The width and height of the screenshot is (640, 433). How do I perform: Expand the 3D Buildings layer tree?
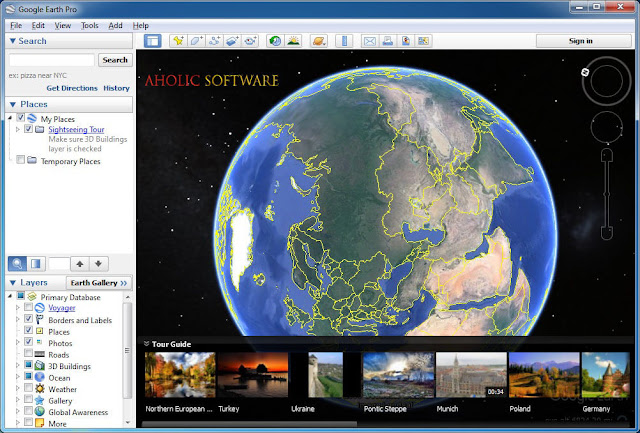[x=18, y=365]
